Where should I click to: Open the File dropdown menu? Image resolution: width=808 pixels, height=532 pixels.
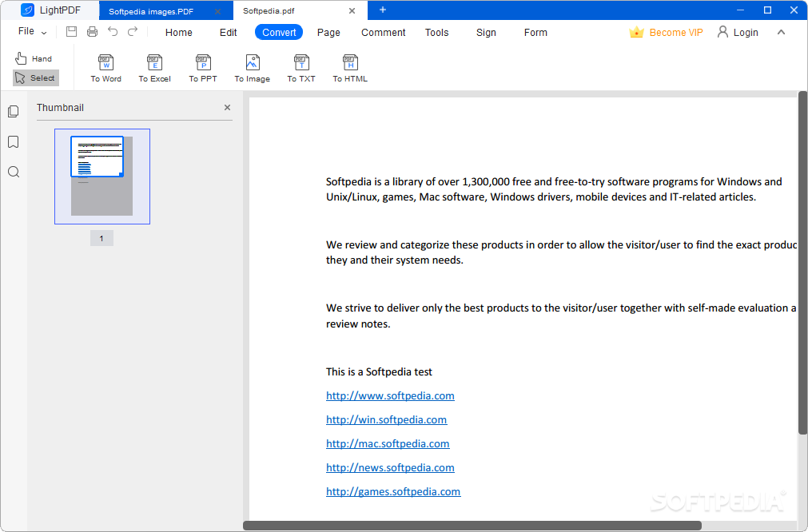click(32, 31)
